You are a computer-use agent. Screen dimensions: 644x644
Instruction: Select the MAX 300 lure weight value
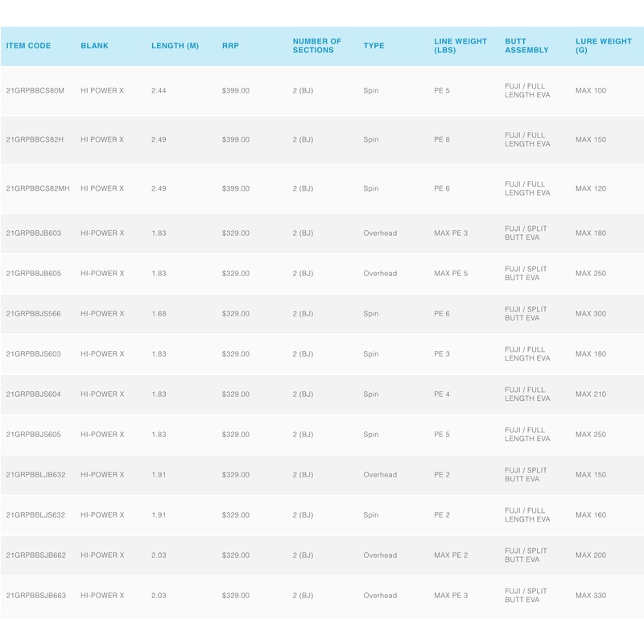591,314
